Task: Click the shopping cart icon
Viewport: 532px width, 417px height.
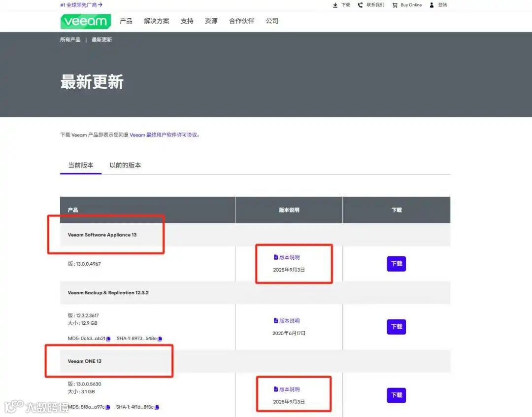Action: click(x=395, y=5)
